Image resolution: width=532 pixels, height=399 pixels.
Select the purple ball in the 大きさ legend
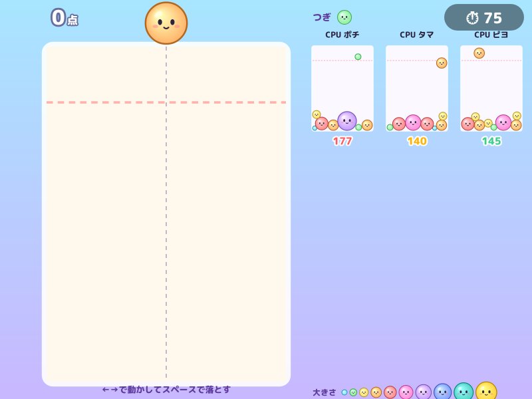click(x=424, y=392)
